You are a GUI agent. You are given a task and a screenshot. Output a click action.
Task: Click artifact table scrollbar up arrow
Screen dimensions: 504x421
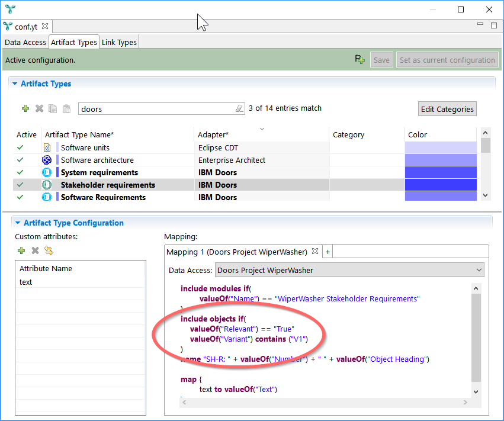486,133
